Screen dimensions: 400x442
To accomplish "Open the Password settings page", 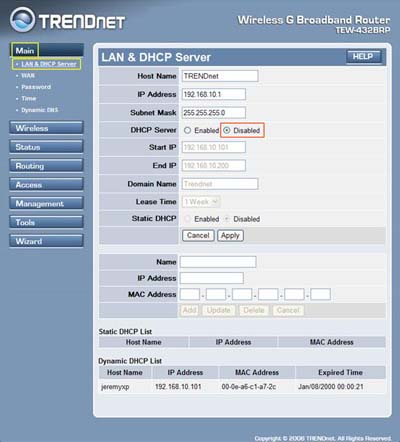I will point(36,87).
